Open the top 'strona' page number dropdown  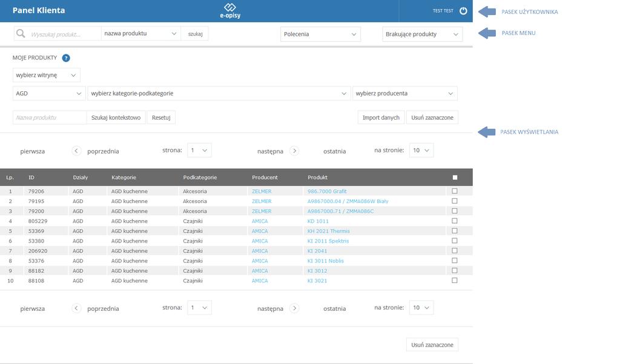click(x=199, y=151)
